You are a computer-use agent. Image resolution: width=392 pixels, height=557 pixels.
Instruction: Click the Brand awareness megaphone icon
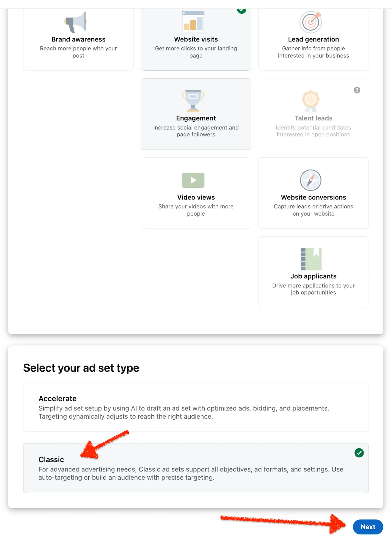coord(76,22)
